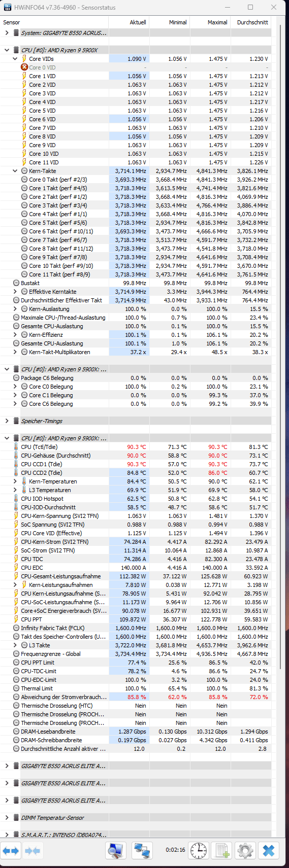The width and height of the screenshot is (289, 868).
Task: Click the blue expand columns arrows icon
Action: (11, 851)
